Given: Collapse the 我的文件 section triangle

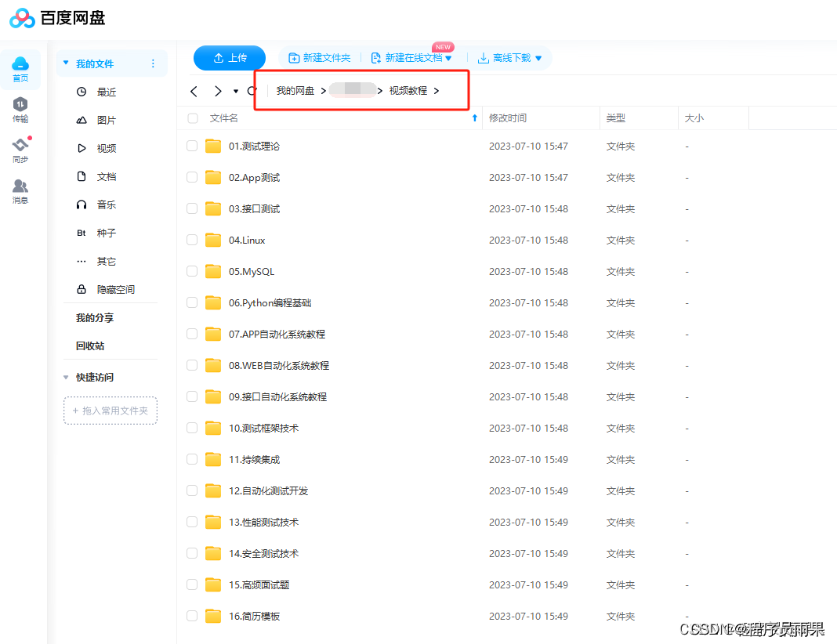Looking at the screenshot, I should tap(66, 63).
